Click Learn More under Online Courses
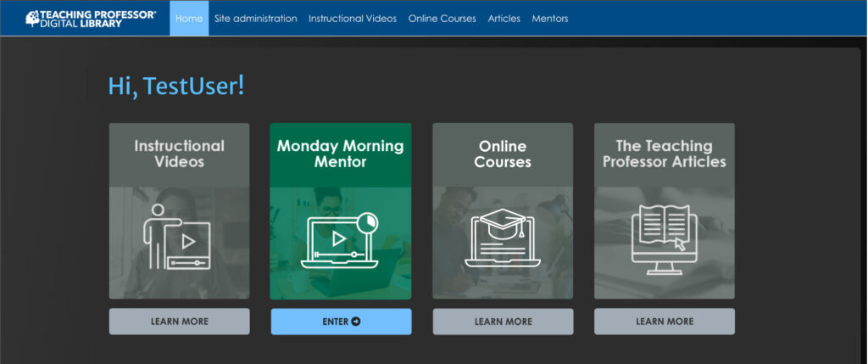The width and height of the screenshot is (868, 364). 503,322
